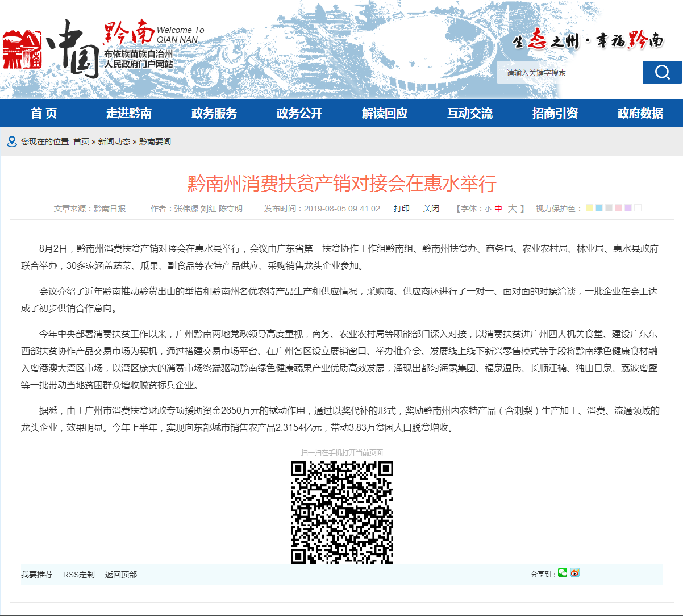The height and width of the screenshot is (616, 683).
Task: Open the 互动交流 navigation menu
Action: click(x=469, y=113)
